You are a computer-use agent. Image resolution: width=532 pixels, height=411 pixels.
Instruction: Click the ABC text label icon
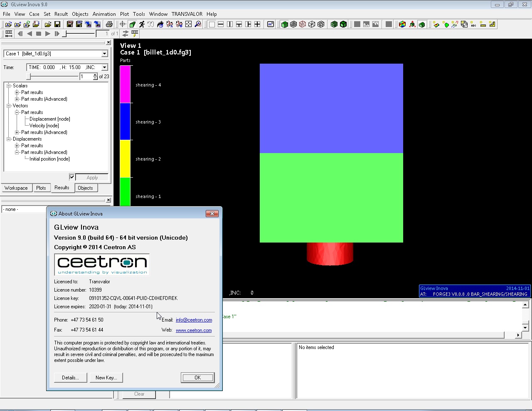[473, 24]
